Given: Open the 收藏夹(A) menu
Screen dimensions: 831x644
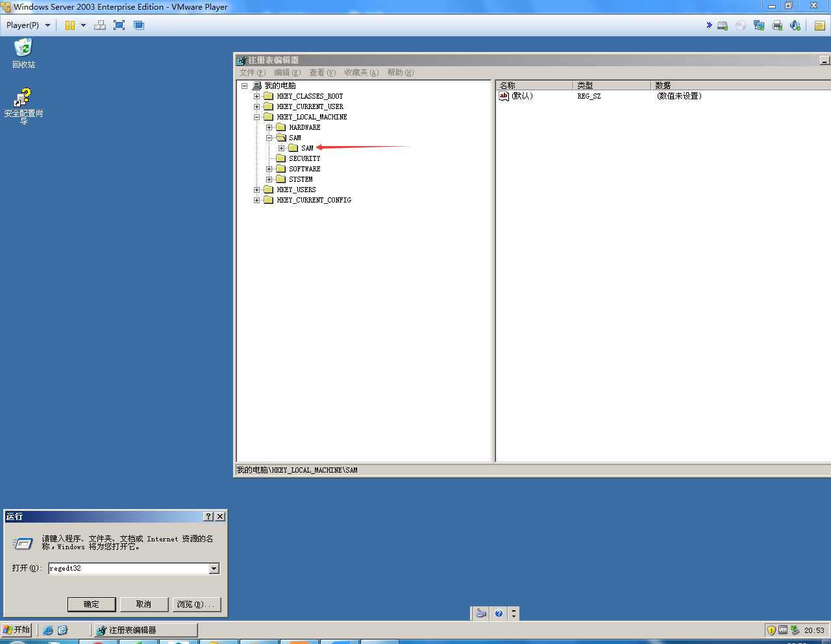Looking at the screenshot, I should pos(361,73).
